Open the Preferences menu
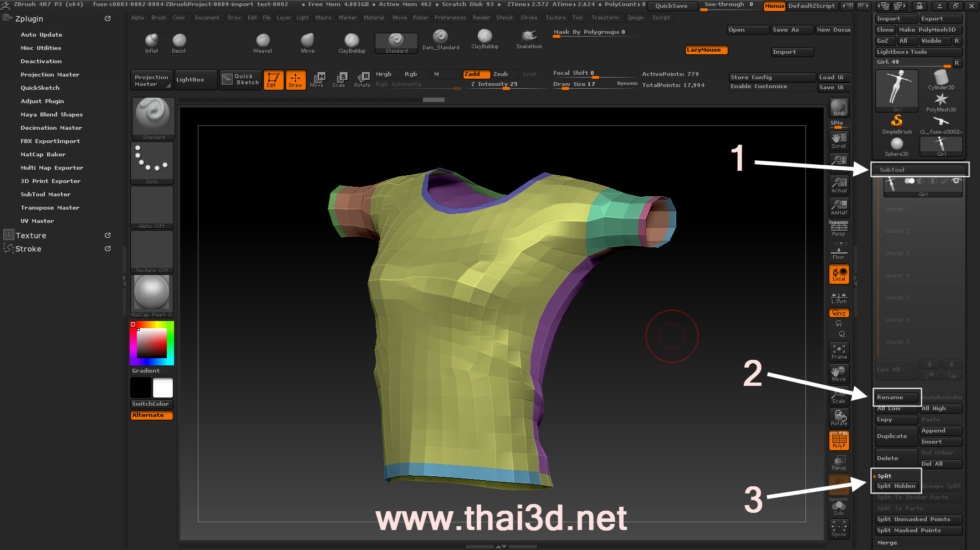 coord(450,18)
